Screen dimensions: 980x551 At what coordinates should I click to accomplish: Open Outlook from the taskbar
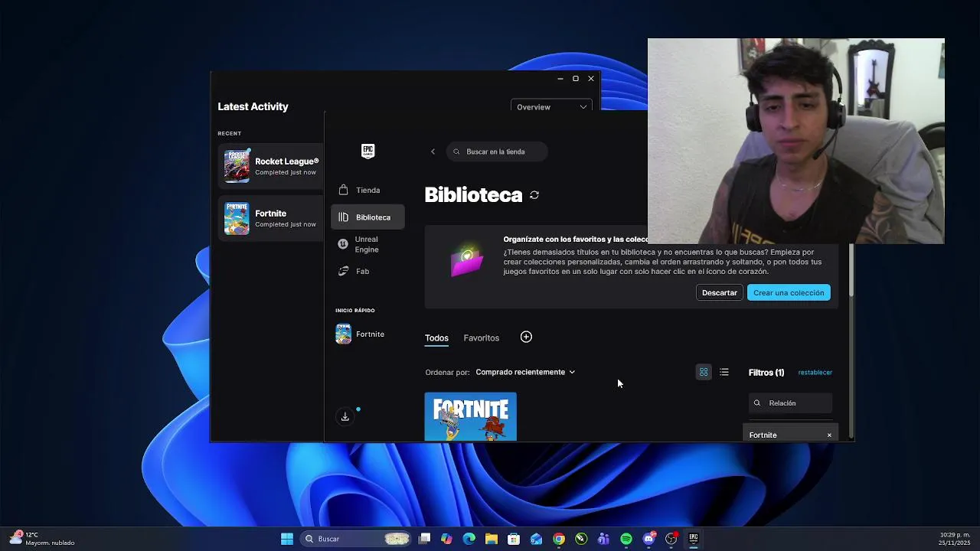tap(536, 539)
